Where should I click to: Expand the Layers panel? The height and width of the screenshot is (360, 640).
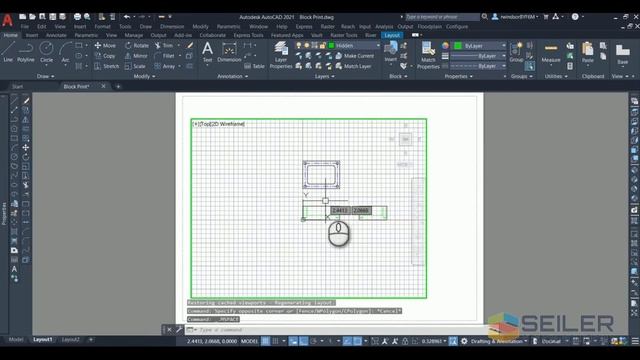click(324, 76)
